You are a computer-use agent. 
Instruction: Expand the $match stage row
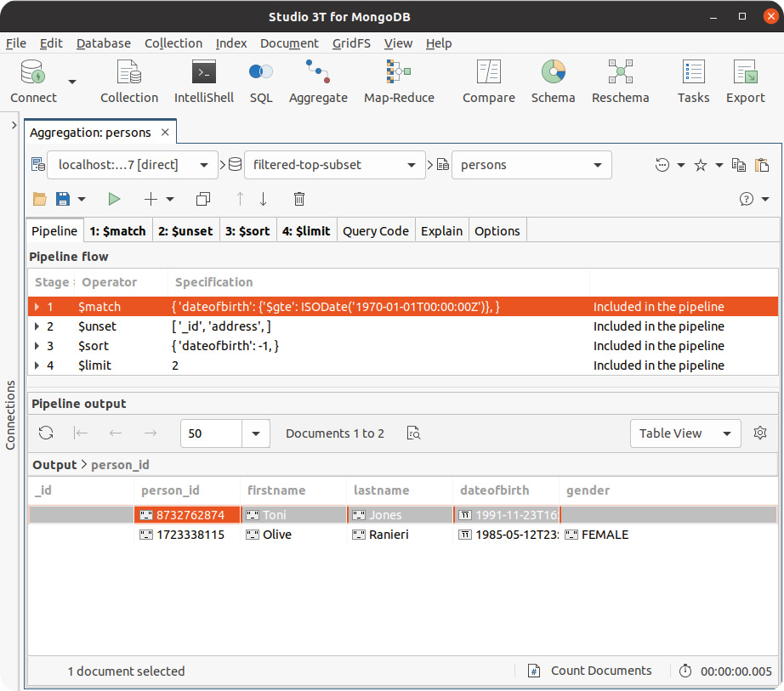pos(37,307)
